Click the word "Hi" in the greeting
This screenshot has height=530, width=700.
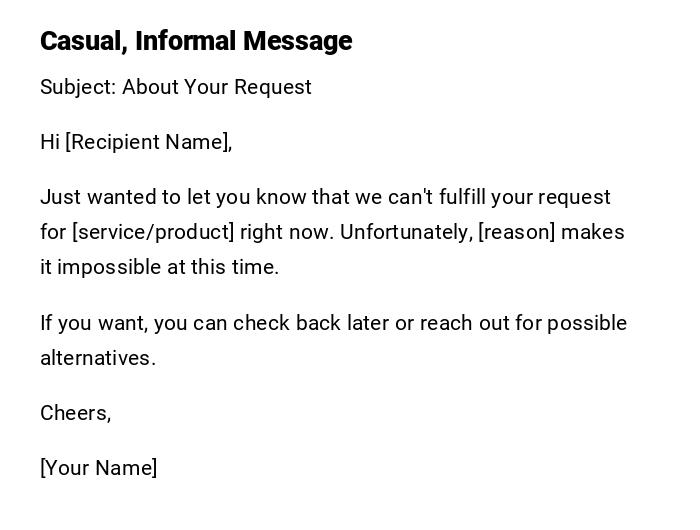point(50,142)
